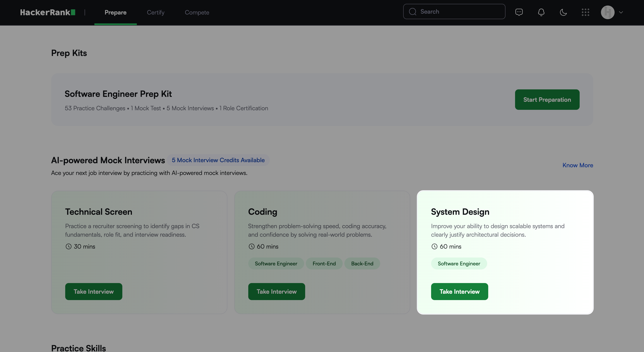This screenshot has width=644, height=352.
Task: Click the user profile avatar
Action: click(x=608, y=12)
